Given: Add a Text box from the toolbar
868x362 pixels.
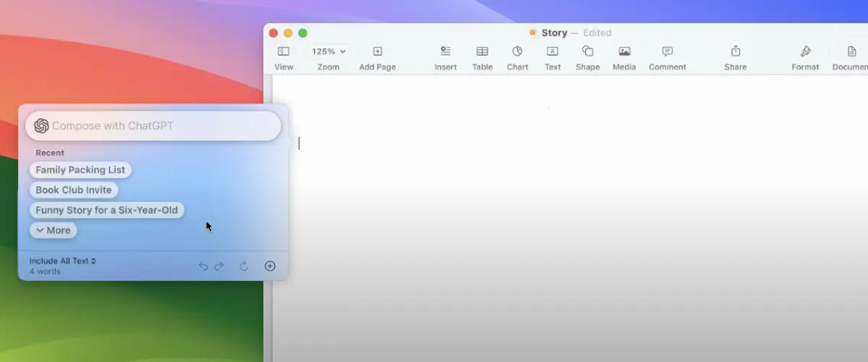Looking at the screenshot, I should [553, 51].
